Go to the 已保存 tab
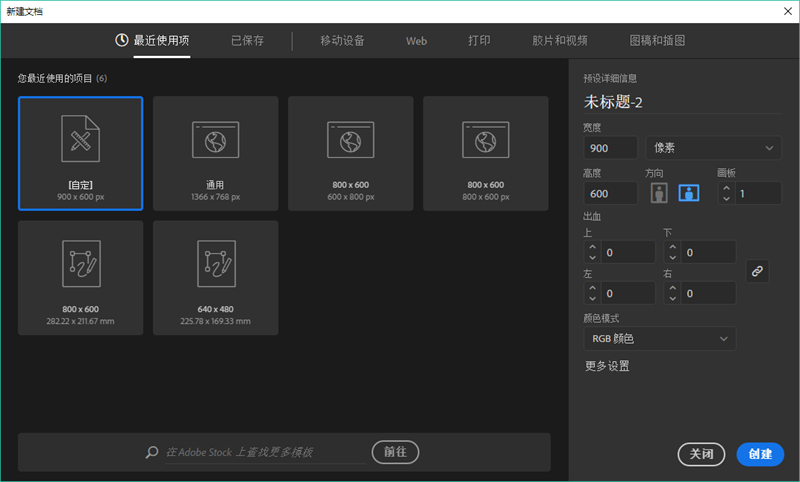Viewport: 800px width, 482px height. coord(248,41)
